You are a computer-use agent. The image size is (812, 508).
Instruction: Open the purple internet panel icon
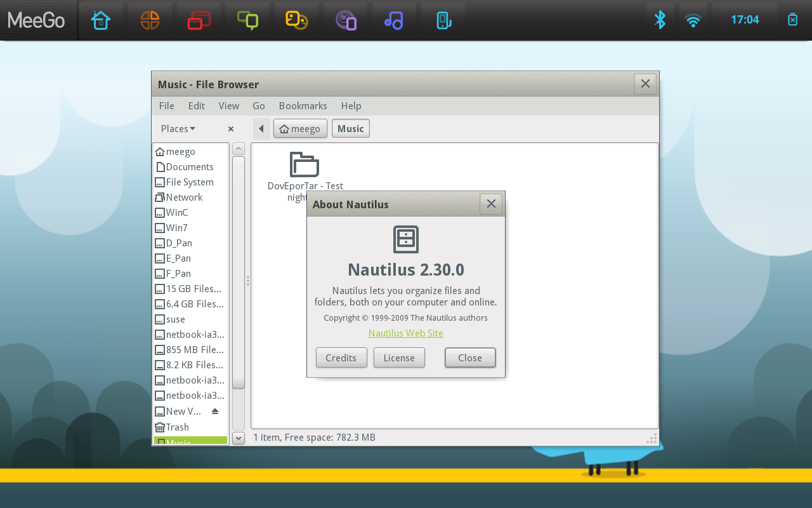pyautogui.click(x=346, y=20)
